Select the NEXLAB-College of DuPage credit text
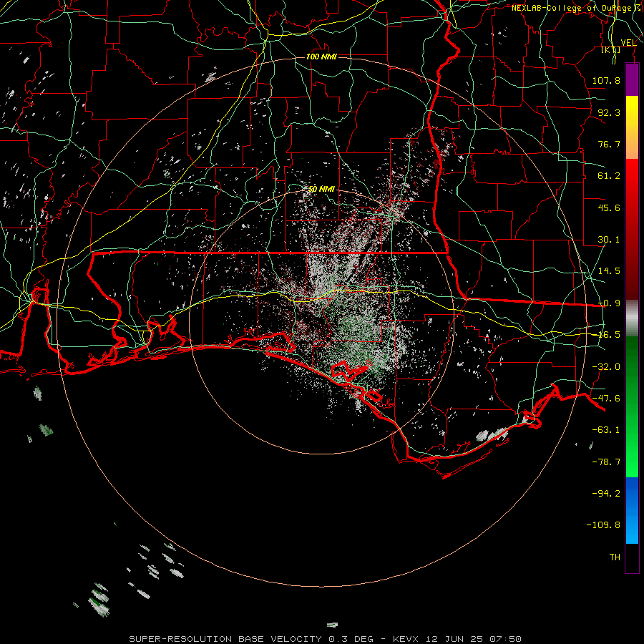Viewport: 644px width, 644px height. [x=577, y=8]
